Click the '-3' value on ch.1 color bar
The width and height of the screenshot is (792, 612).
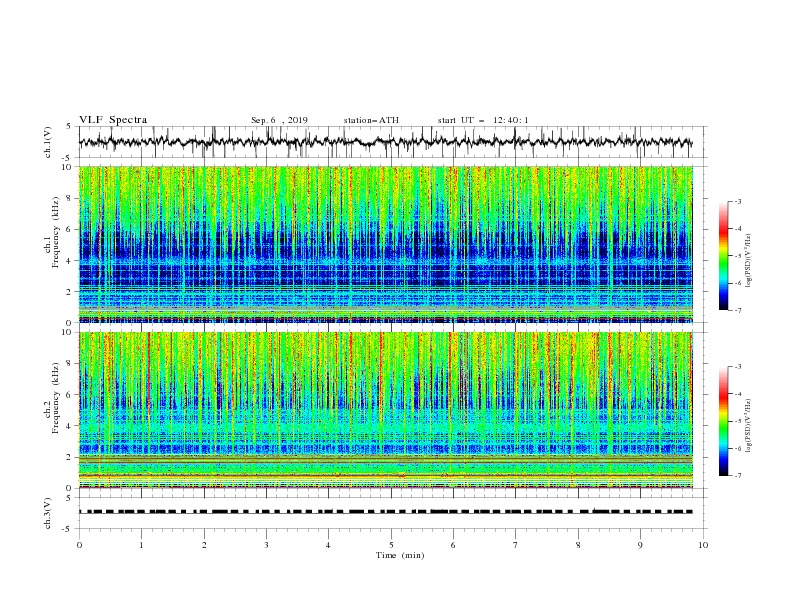[x=738, y=201]
